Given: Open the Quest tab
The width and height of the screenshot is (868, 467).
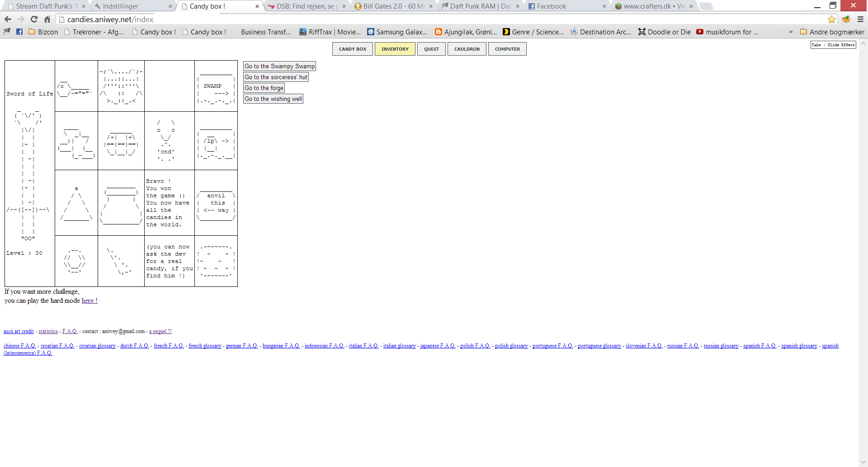Looking at the screenshot, I should [431, 49].
